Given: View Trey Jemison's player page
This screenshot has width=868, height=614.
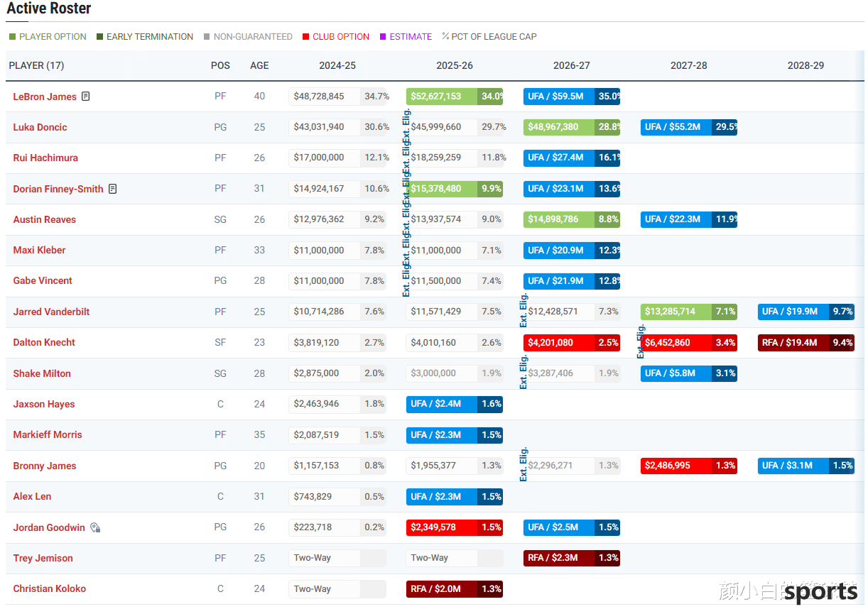Looking at the screenshot, I should (43, 558).
